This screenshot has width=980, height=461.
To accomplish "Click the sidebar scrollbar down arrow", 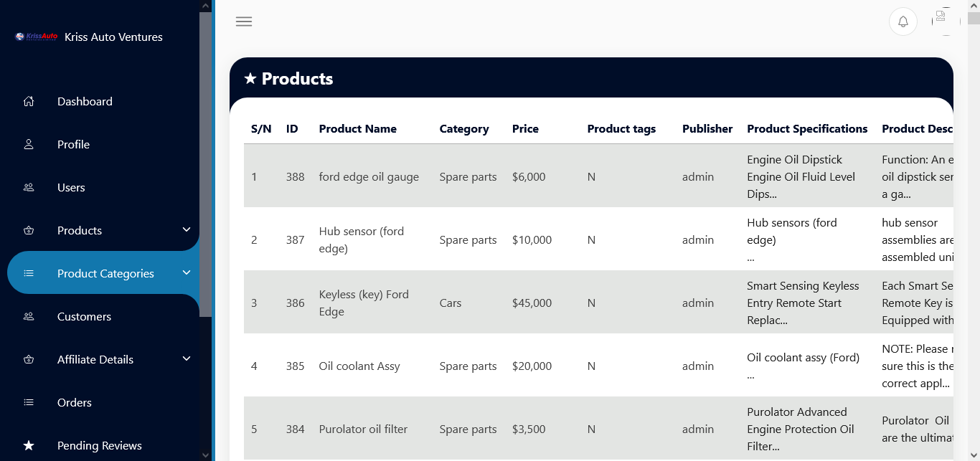I will tap(206, 455).
